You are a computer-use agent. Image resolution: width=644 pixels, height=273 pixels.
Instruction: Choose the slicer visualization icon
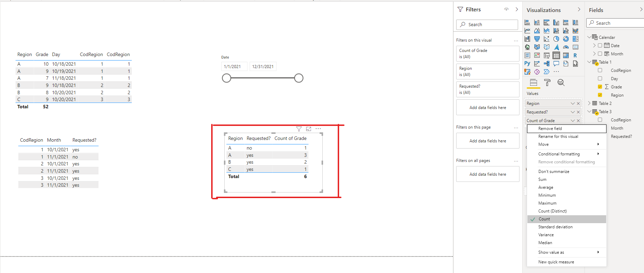click(x=546, y=55)
